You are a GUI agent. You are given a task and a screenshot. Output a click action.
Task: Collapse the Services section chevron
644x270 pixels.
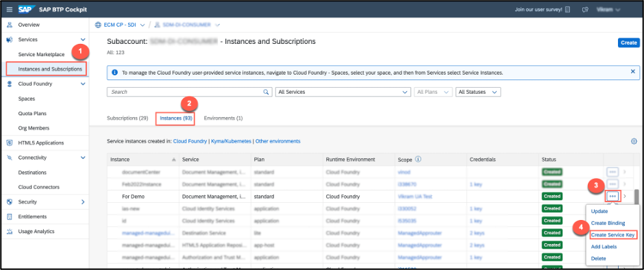(x=82, y=40)
